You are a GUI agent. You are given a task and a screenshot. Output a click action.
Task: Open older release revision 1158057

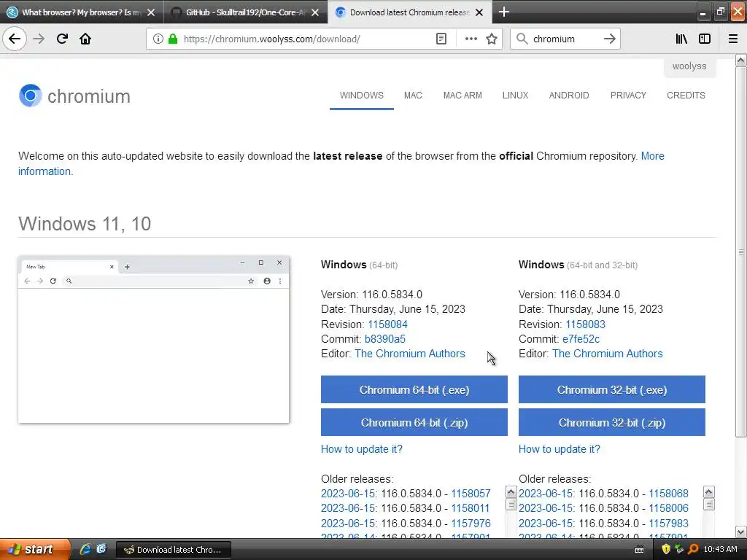point(471,494)
